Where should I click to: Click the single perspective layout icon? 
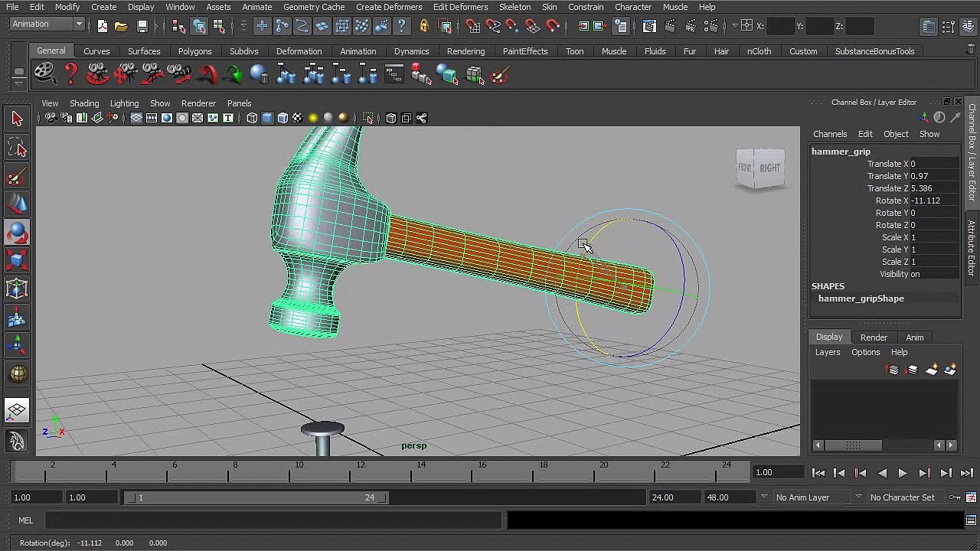[x=17, y=411]
